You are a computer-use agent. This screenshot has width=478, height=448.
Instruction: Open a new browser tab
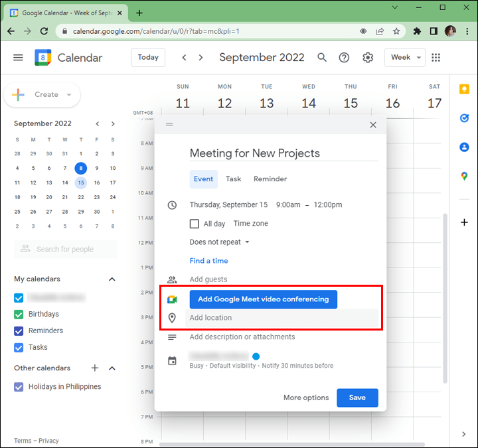[139, 13]
